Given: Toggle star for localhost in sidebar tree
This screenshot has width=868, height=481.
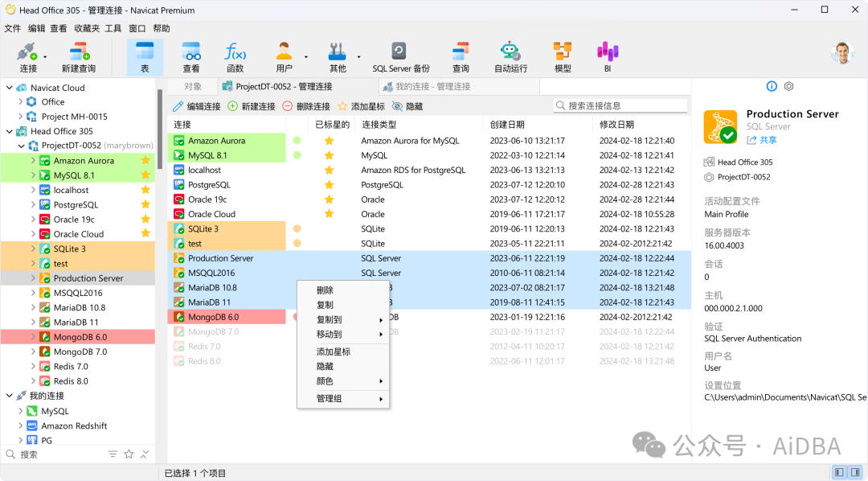Looking at the screenshot, I should (145, 190).
